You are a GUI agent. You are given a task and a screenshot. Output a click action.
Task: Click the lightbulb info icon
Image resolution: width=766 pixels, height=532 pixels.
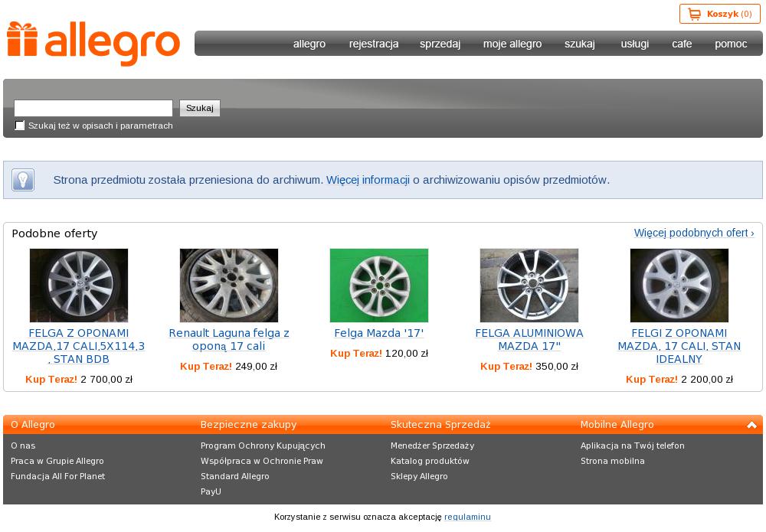(23, 180)
